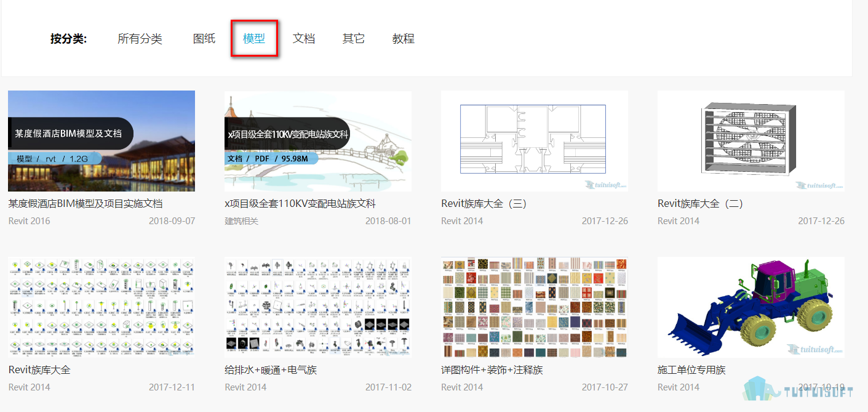Select the 所有分类 category filter
Image resolution: width=868 pixels, height=412 pixels.
(x=140, y=39)
